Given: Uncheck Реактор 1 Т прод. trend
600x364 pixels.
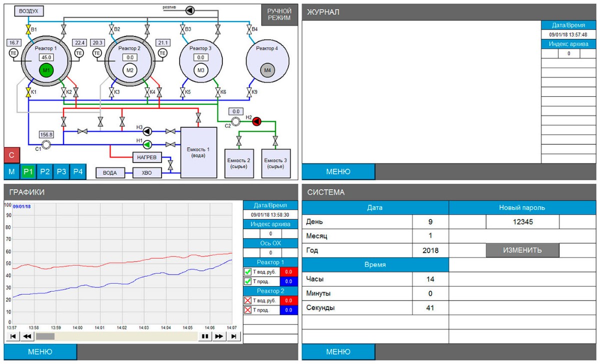Looking at the screenshot, I should [247, 282].
